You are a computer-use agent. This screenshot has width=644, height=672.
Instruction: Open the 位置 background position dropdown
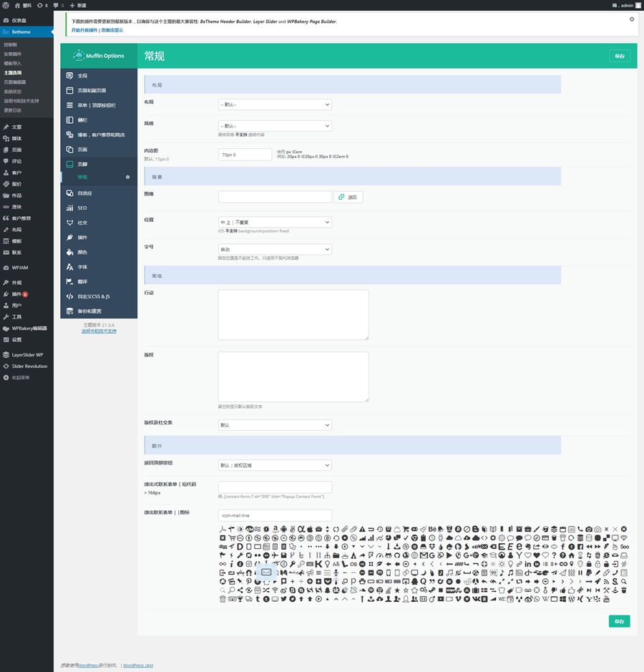[x=275, y=222]
